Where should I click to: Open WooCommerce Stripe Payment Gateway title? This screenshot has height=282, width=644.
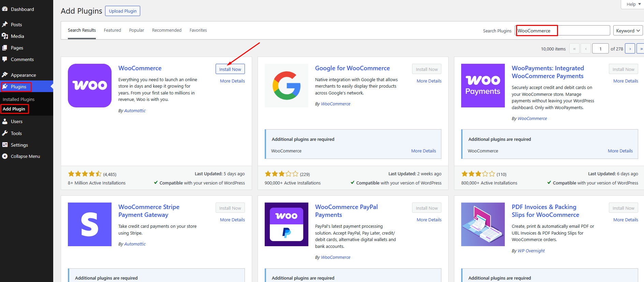click(x=149, y=211)
